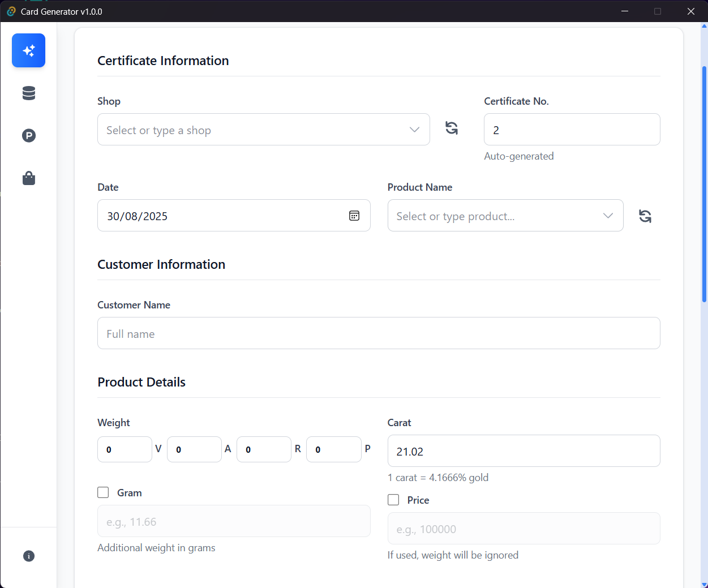The image size is (708, 588).
Task: Click the info icon at sidebar bottom
Action: point(28,556)
